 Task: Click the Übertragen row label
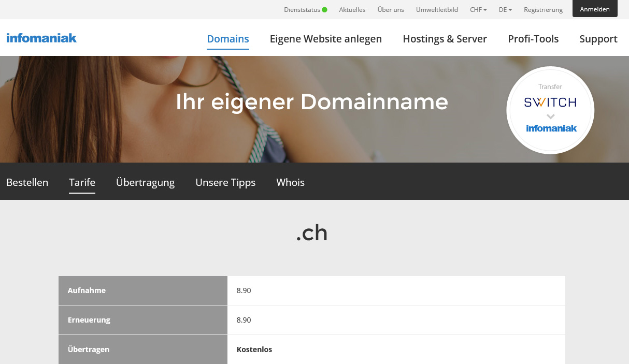89,350
